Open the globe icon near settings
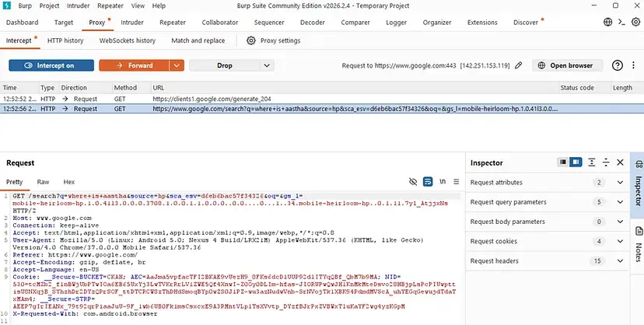The height and width of the screenshot is (325, 644). pyautogui.click(x=608, y=22)
